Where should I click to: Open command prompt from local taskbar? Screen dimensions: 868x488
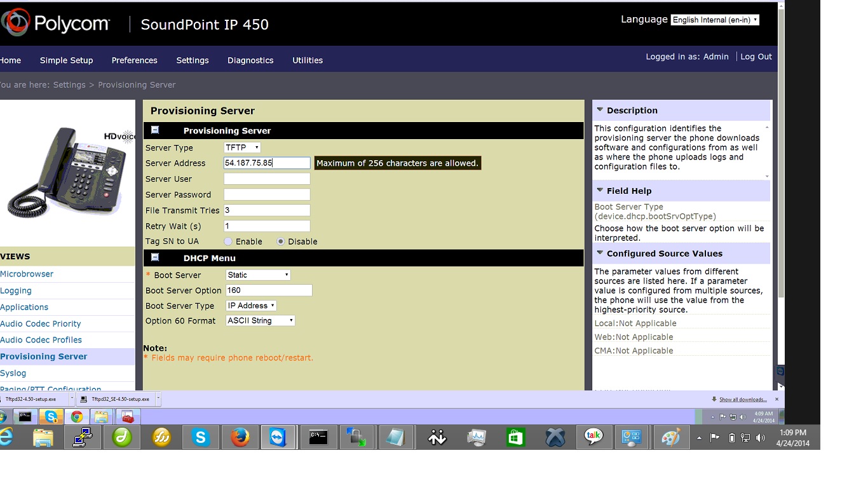pos(318,437)
